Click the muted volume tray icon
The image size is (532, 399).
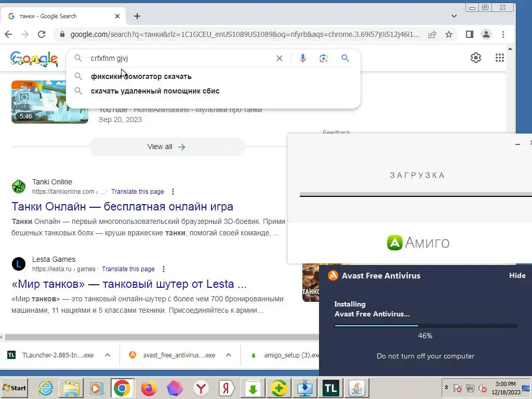tap(482, 388)
